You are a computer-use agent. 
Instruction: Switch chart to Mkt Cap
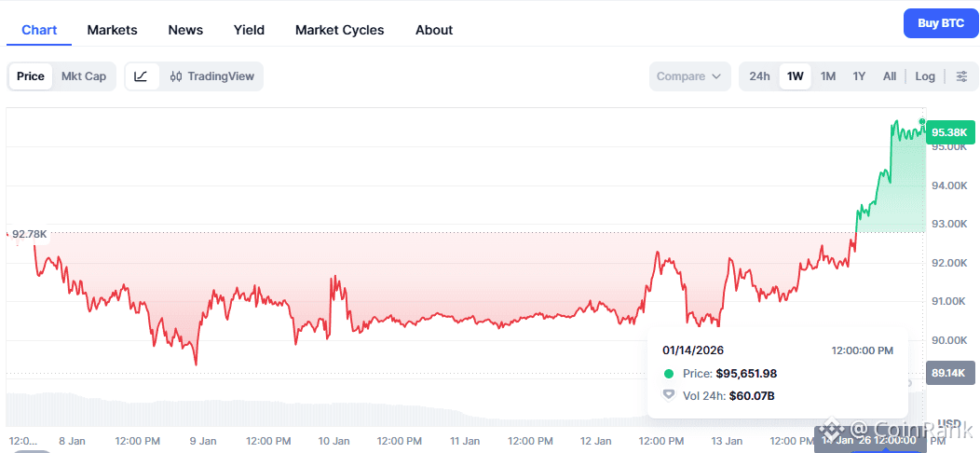tap(84, 76)
